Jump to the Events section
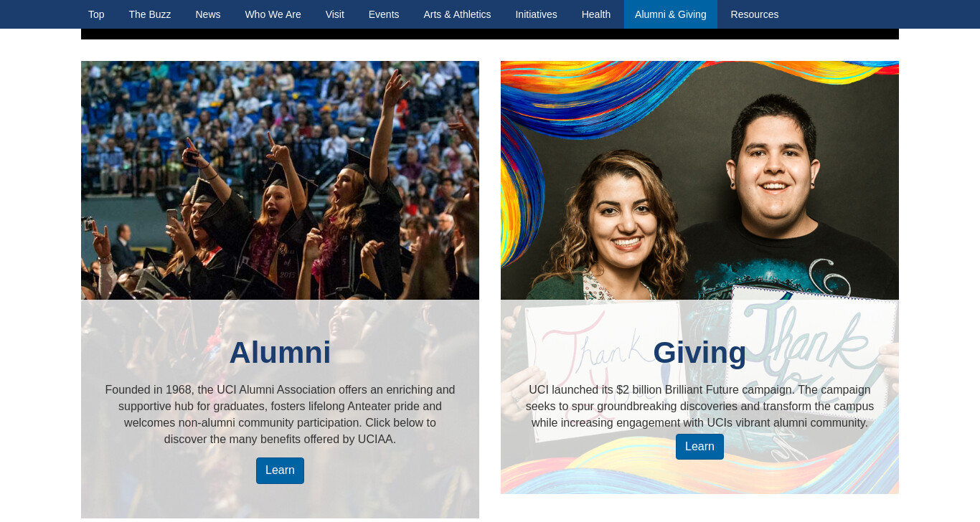This screenshot has height=522, width=980. pyautogui.click(x=384, y=14)
